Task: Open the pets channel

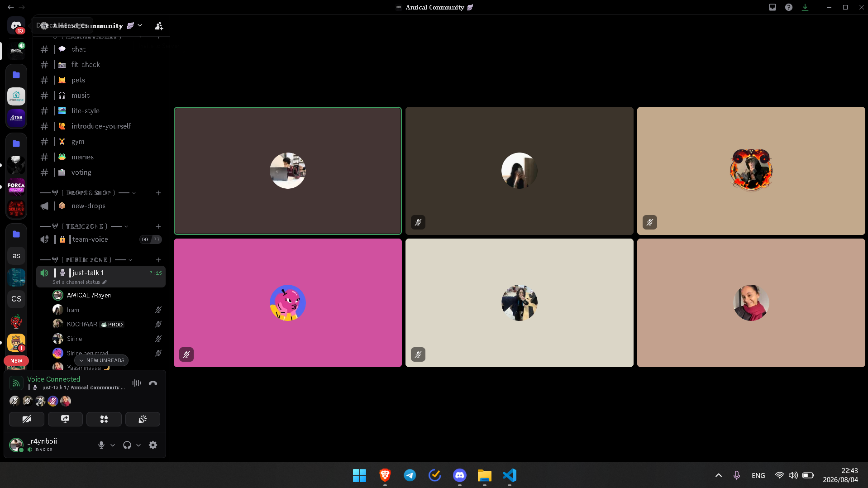Action: point(101,80)
